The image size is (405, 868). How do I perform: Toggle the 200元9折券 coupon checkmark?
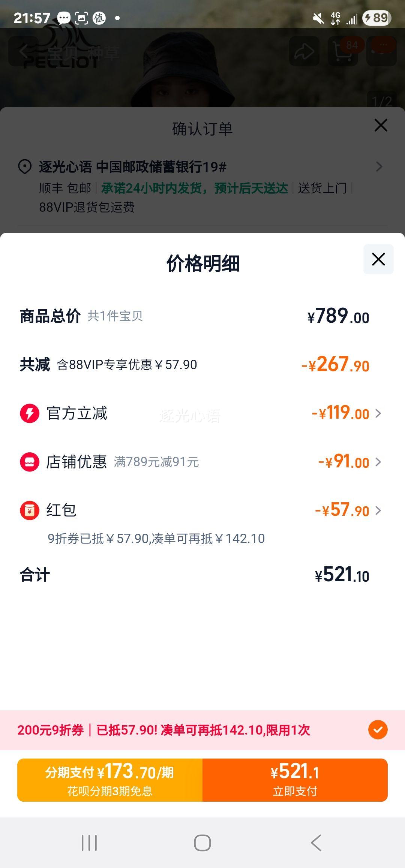[378, 730]
